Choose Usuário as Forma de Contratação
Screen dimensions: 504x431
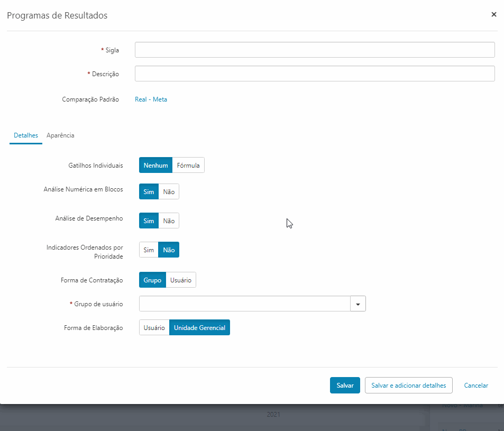coord(181,280)
